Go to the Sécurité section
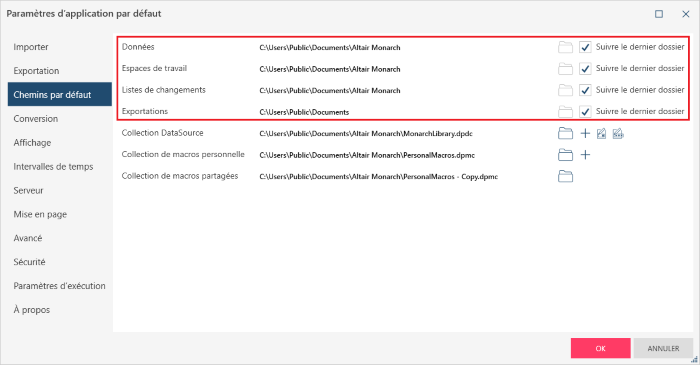 click(59, 261)
